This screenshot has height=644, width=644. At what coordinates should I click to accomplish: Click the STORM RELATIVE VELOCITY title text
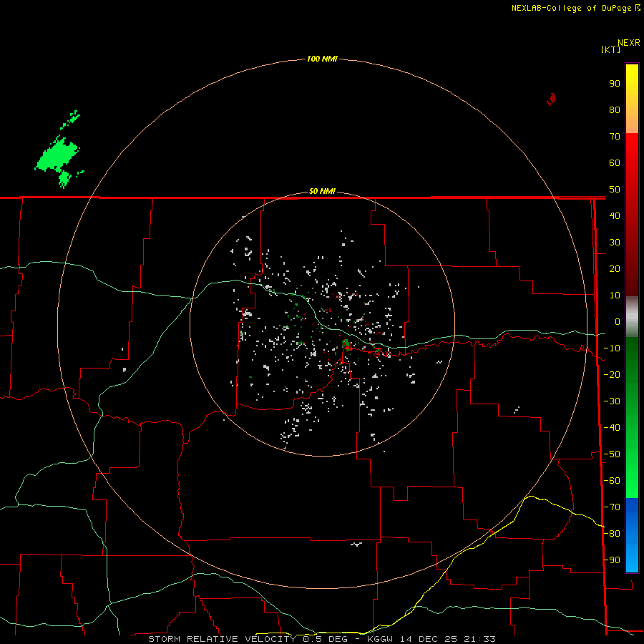[x=222, y=639]
